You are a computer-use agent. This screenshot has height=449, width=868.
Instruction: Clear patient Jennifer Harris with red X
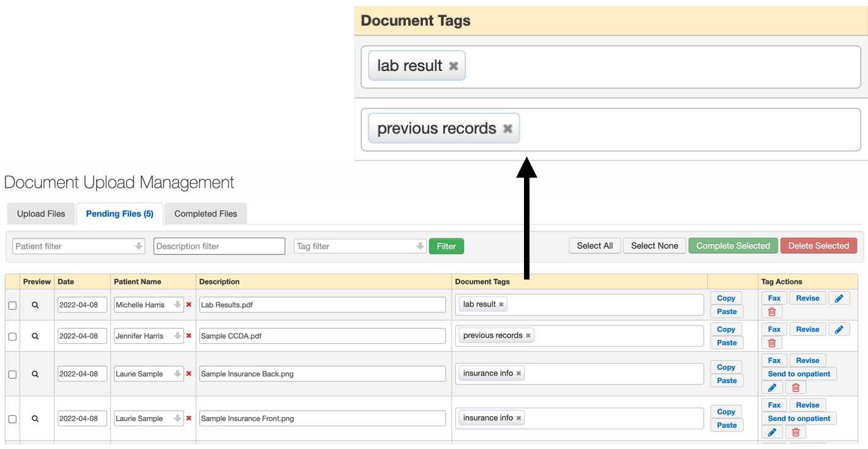pos(189,336)
